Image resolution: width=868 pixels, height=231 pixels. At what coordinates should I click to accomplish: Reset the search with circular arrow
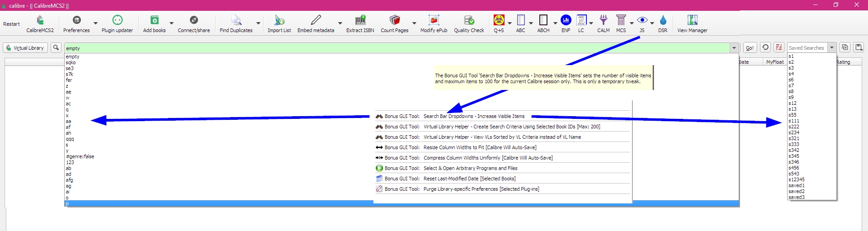click(x=765, y=47)
